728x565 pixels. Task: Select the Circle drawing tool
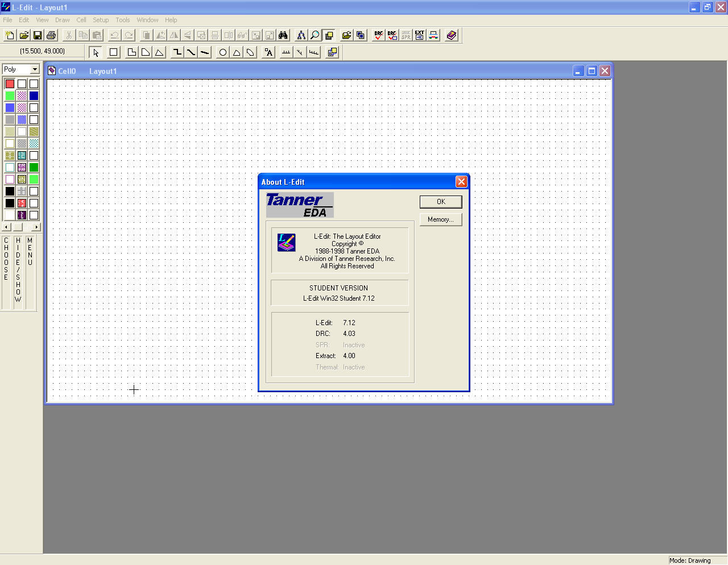point(223,52)
